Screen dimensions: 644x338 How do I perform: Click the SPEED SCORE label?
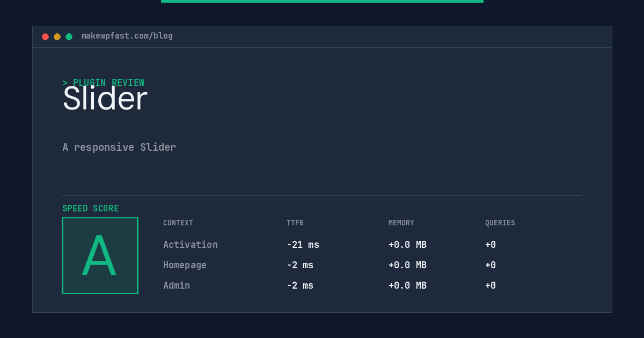(x=91, y=208)
